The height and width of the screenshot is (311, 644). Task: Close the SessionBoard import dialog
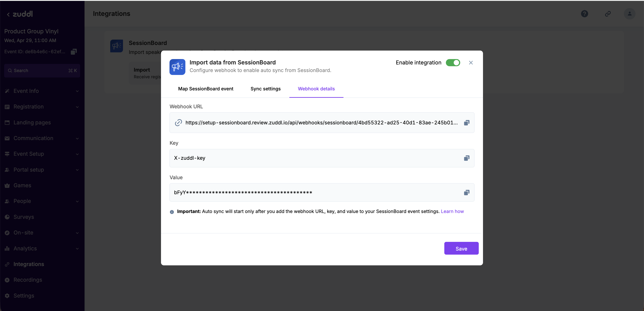pos(471,63)
